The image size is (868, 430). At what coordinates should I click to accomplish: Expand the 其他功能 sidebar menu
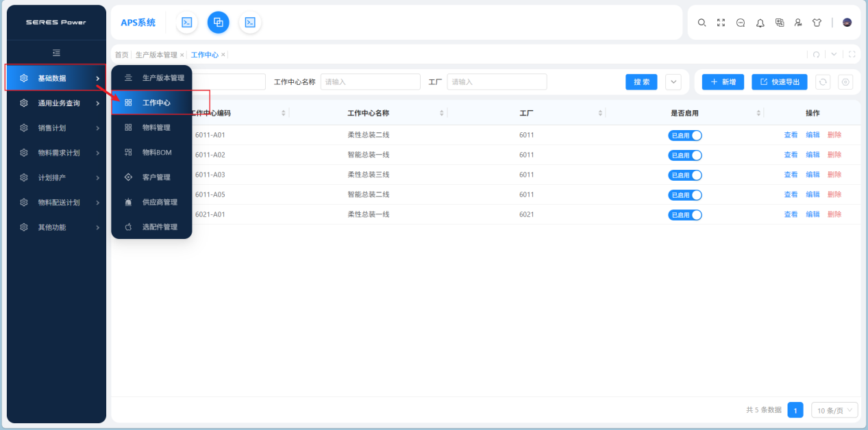coord(56,227)
